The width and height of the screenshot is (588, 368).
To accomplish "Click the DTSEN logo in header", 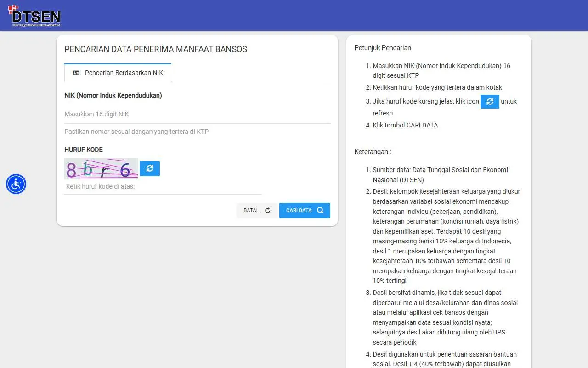I will [34, 15].
